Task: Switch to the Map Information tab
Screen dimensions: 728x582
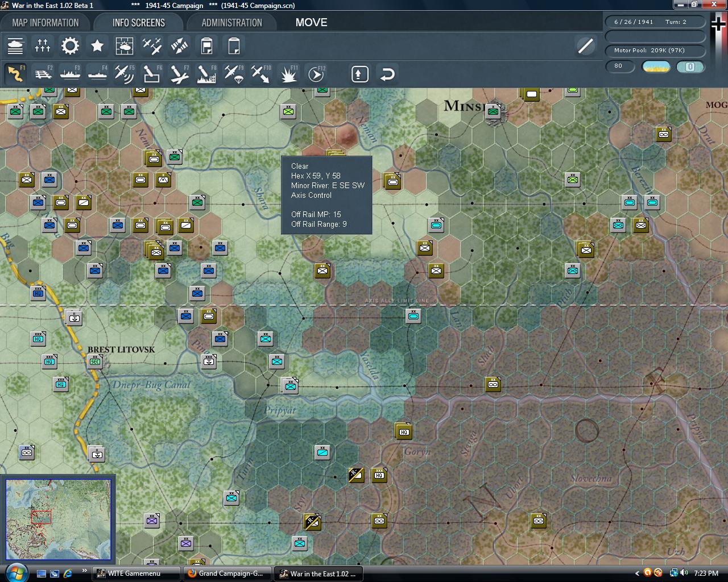Action: (45, 23)
